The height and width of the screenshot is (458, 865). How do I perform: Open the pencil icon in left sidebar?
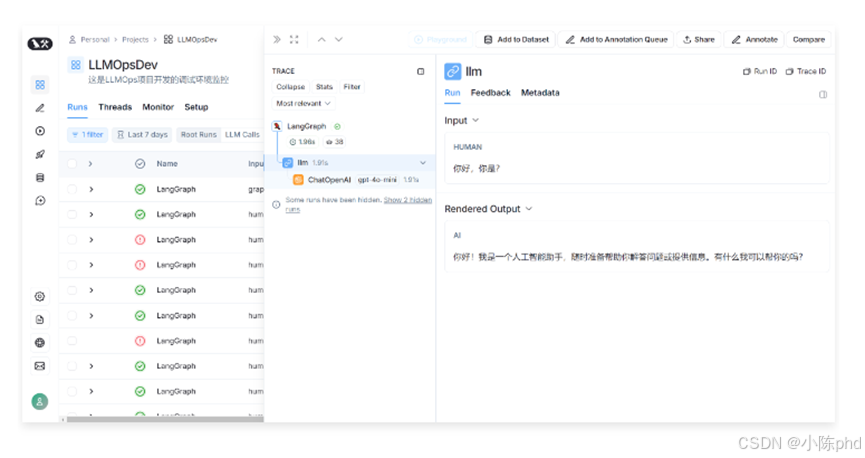[x=40, y=107]
